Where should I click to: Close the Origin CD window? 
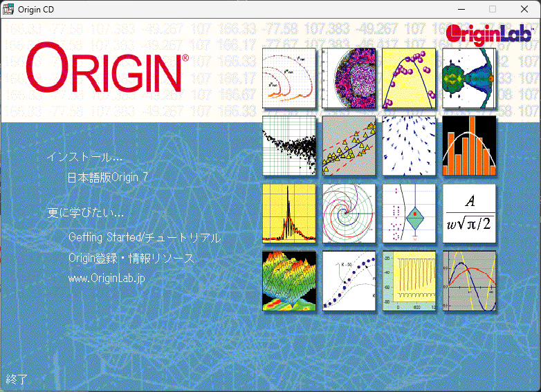click(524, 9)
